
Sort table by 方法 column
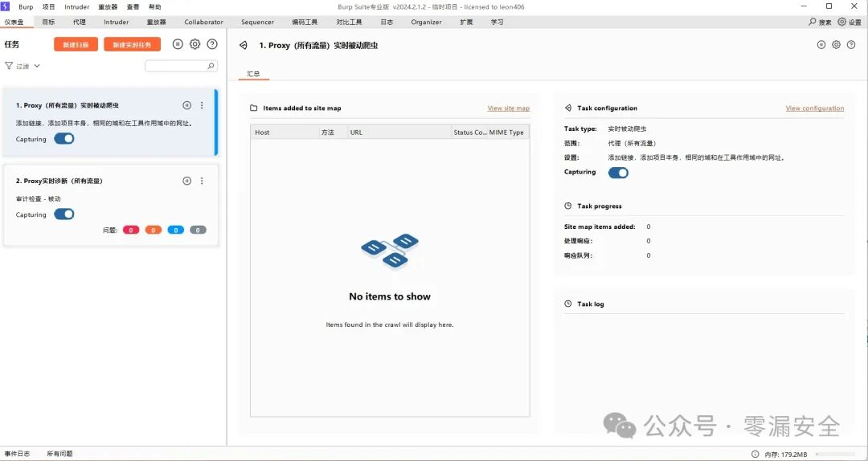coord(333,133)
